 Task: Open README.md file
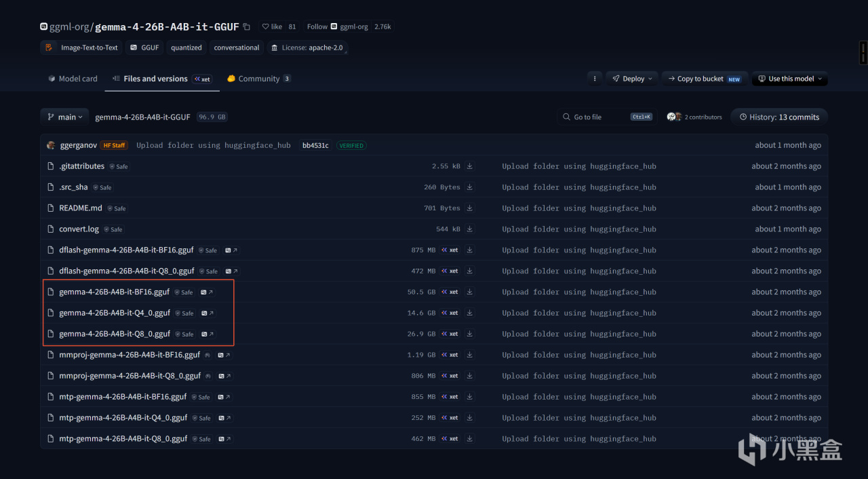[81, 208]
